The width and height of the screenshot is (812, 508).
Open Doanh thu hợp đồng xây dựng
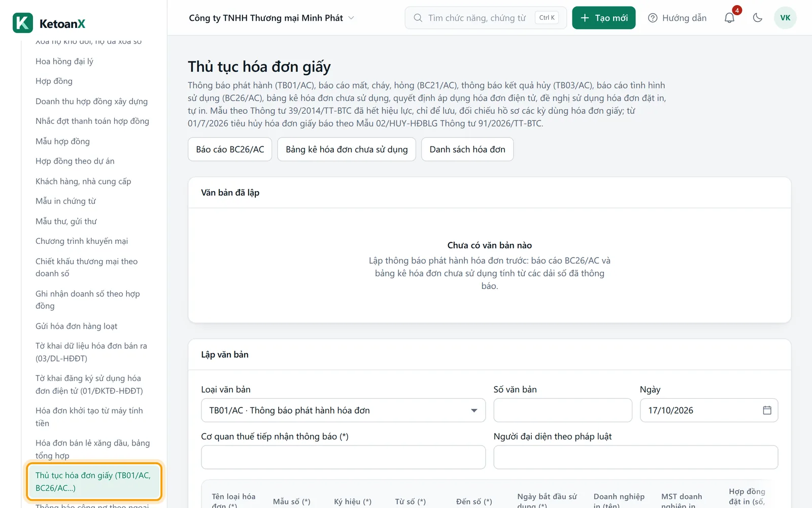pos(91,102)
